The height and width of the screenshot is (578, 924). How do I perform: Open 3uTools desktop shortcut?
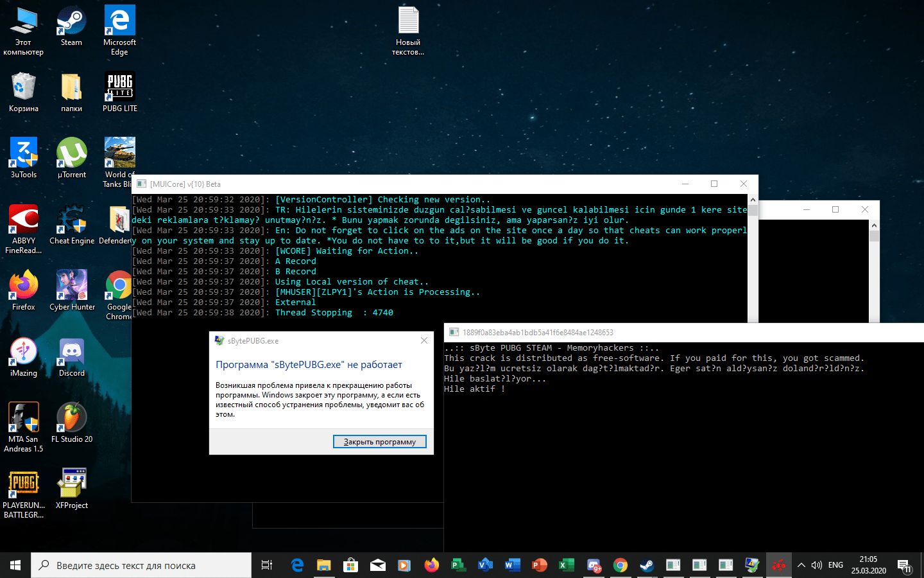[x=24, y=158]
